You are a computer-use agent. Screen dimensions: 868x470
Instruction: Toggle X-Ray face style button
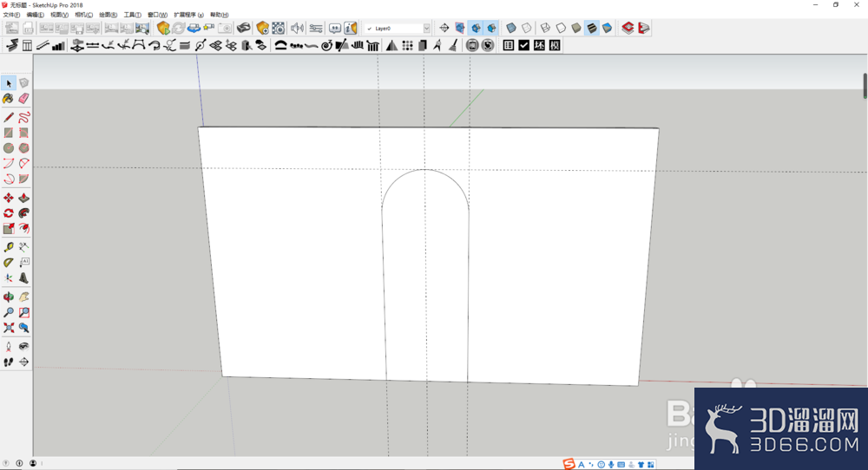point(511,28)
